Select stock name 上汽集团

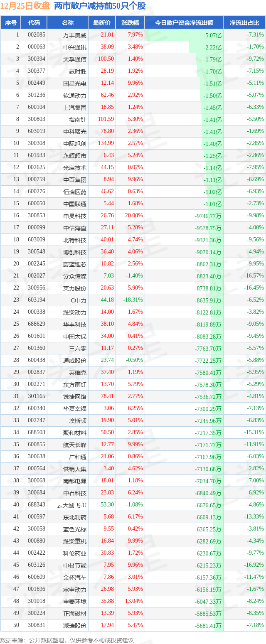point(75,107)
